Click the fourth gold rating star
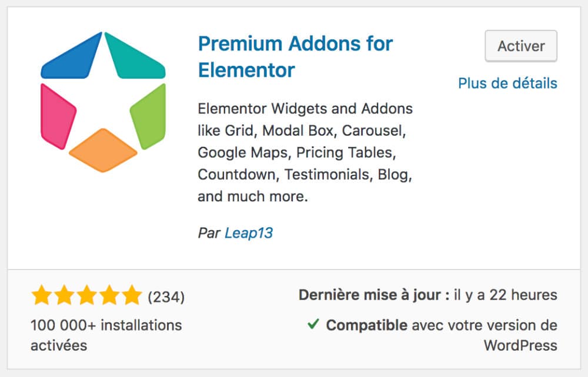 (111, 295)
